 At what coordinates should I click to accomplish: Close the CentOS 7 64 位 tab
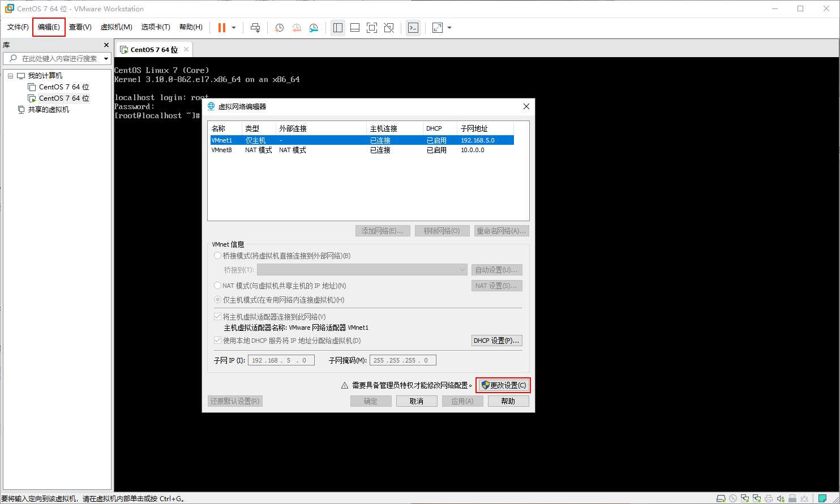186,49
